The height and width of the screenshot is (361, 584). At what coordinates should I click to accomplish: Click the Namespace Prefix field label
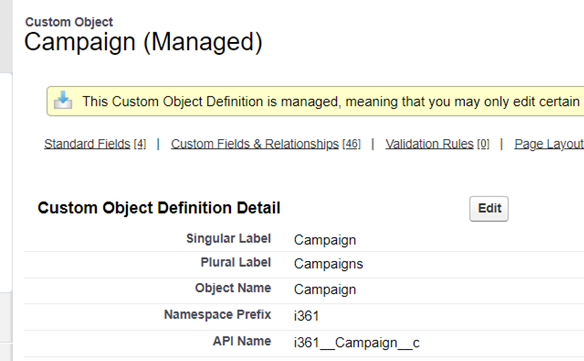coord(218,314)
